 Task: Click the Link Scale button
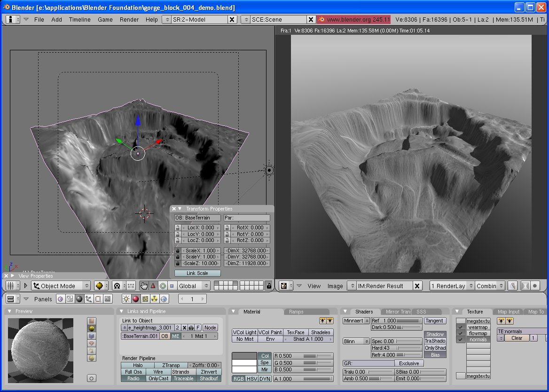[x=197, y=273]
